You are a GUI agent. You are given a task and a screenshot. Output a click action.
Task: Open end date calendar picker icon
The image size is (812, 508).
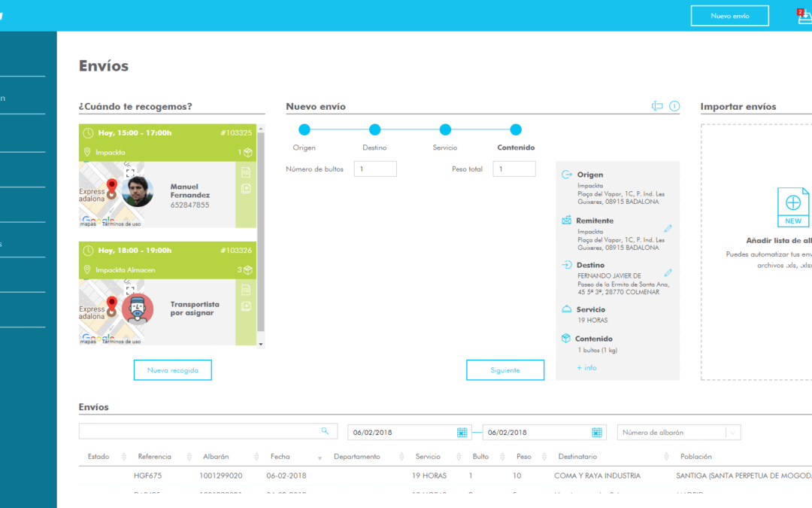pyautogui.click(x=596, y=432)
